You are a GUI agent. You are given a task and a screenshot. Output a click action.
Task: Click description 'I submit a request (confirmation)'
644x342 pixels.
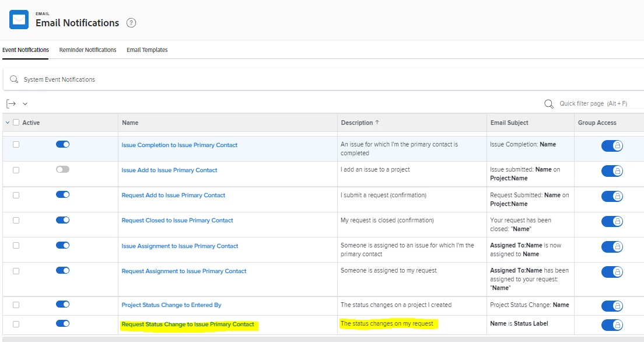[384, 195]
